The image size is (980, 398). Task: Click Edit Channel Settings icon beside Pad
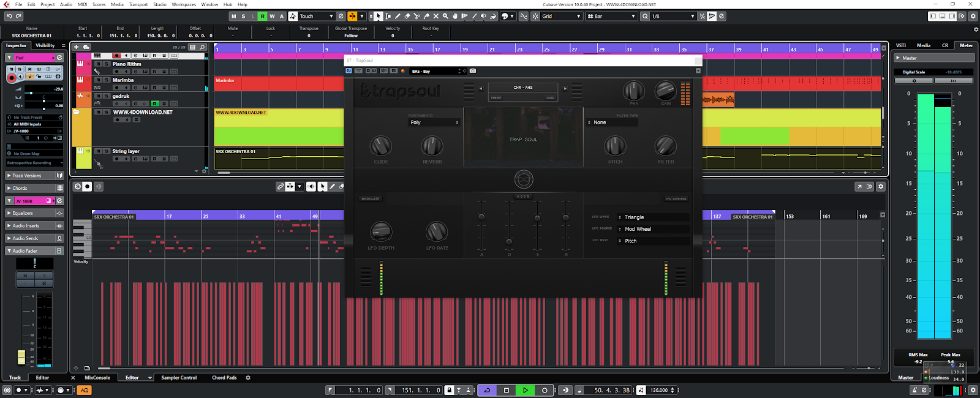click(x=59, y=58)
